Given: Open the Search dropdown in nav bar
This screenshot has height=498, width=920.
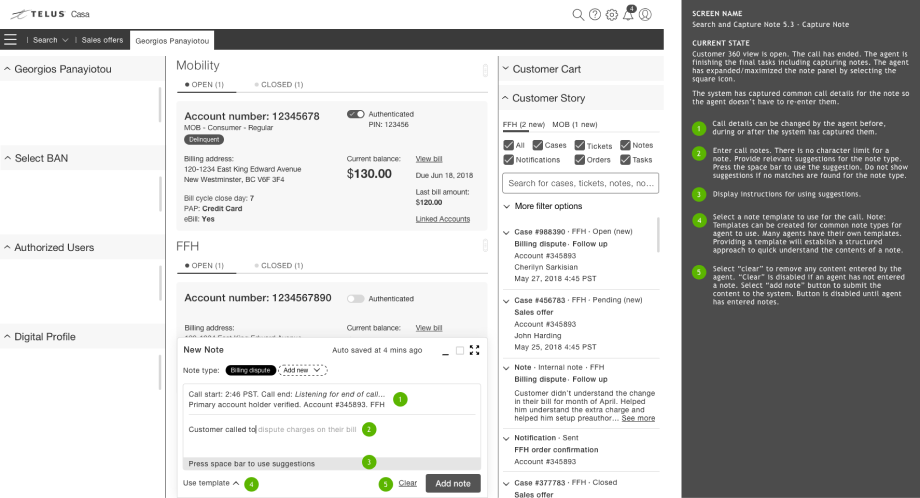Looking at the screenshot, I should (x=50, y=40).
